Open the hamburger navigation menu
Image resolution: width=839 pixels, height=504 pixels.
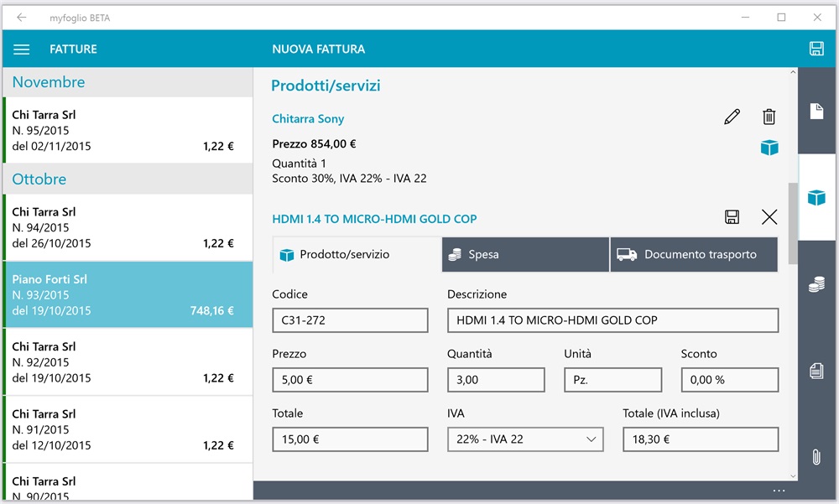coord(22,49)
